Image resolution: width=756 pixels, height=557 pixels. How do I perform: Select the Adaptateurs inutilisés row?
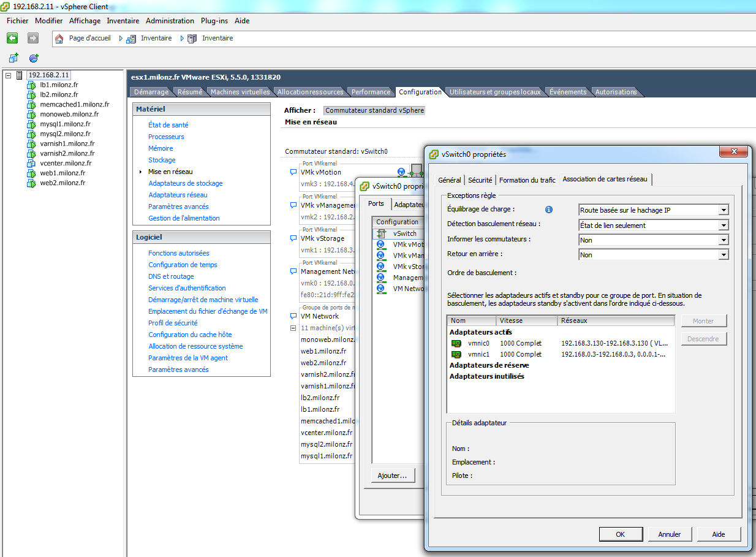487,376
